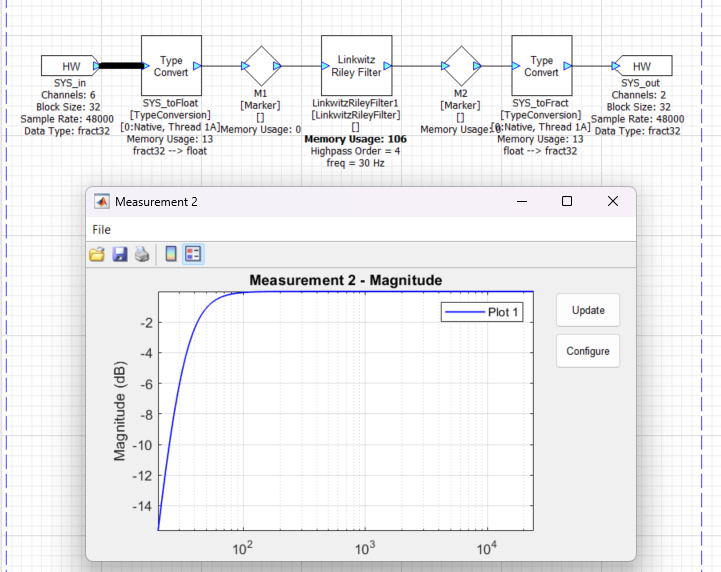Select the SYS_in HW input block
This screenshot has height=572, width=721.
click(x=67, y=66)
